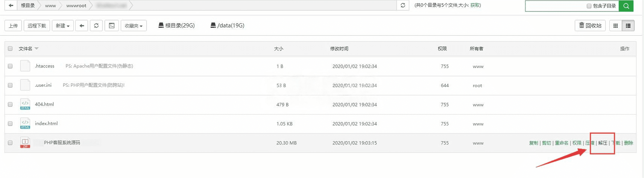
Task: Go to 根目录 breadcrumb
Action: tap(28, 6)
